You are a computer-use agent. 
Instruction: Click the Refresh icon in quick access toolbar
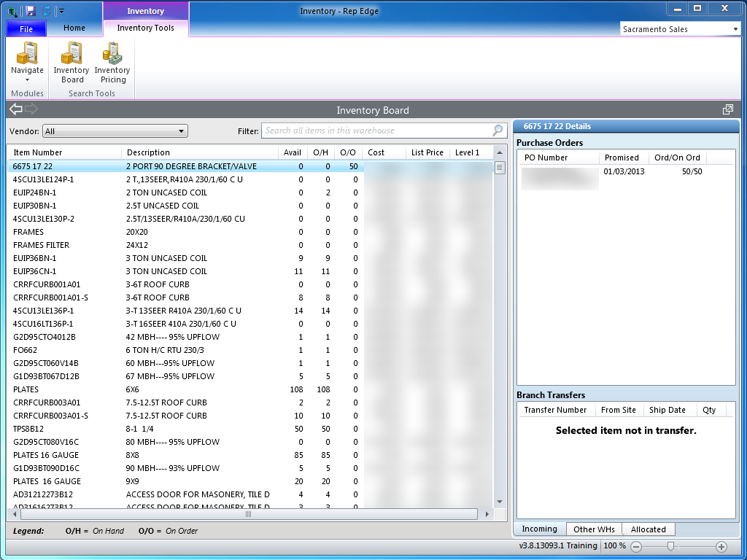coord(47,11)
